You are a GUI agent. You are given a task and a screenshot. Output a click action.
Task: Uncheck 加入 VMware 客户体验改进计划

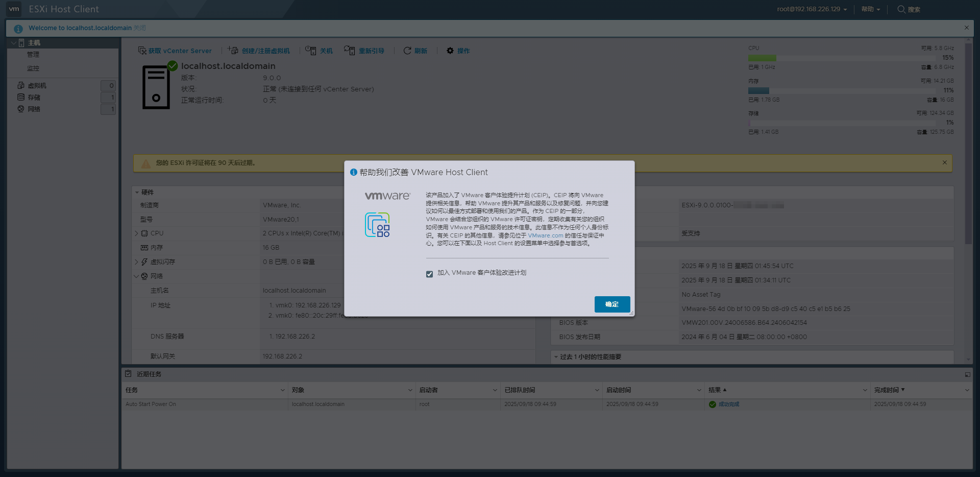[429, 274]
